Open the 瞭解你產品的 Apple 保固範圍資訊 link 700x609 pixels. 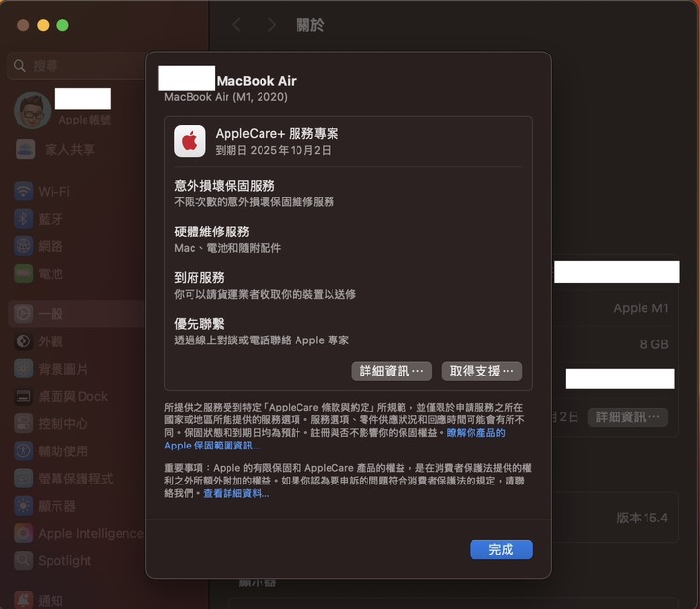[x=334, y=439]
